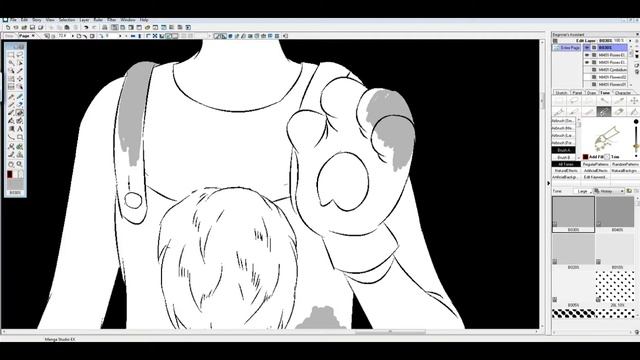The height and width of the screenshot is (360, 640).
Task: Open the Filter menu
Action: [111, 20]
